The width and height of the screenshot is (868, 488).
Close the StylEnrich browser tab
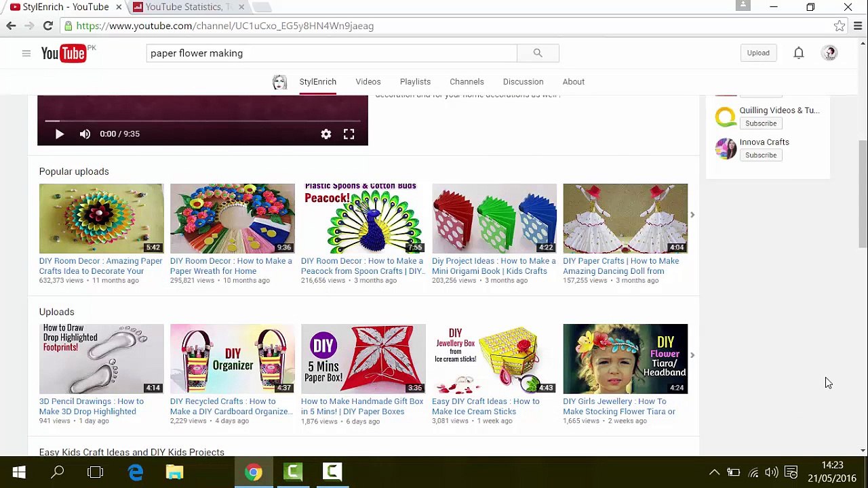click(119, 7)
